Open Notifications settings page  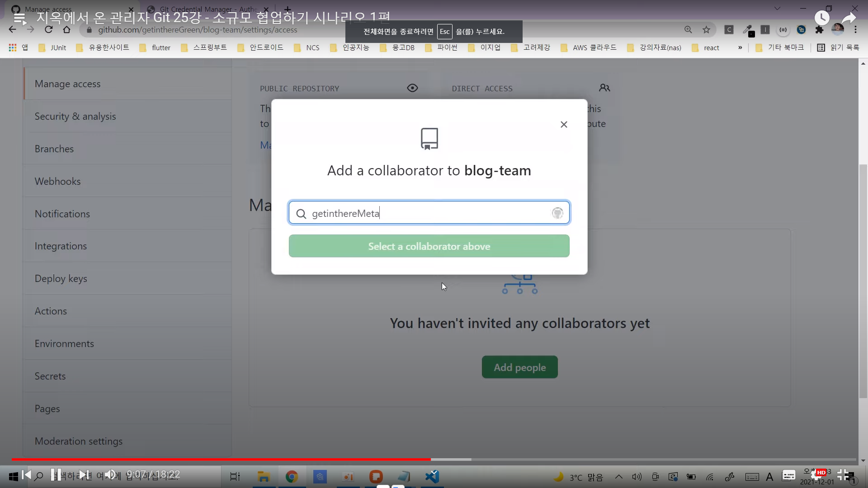click(127, 214)
